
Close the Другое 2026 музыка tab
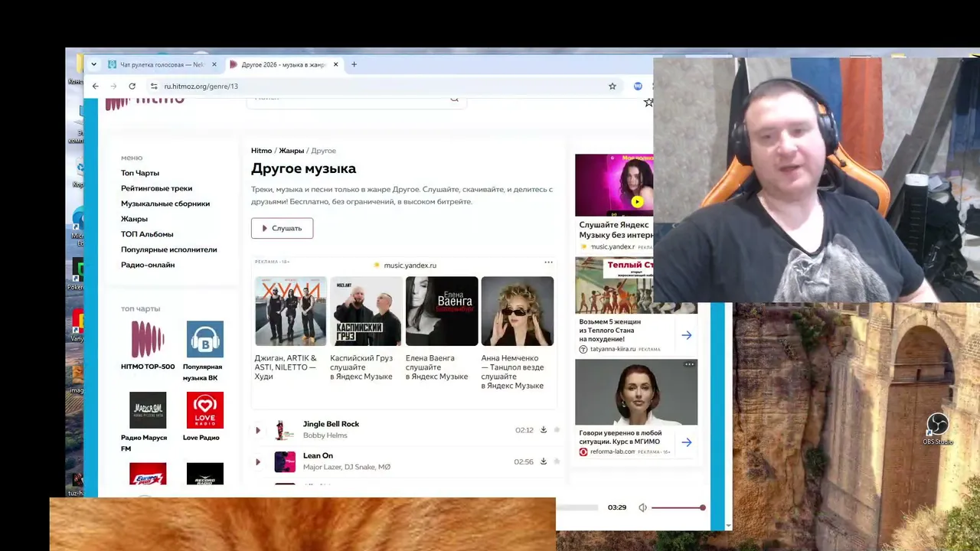coord(335,64)
